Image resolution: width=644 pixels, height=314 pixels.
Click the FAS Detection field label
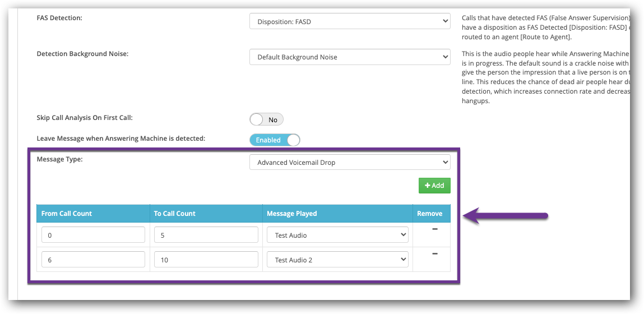pos(59,18)
